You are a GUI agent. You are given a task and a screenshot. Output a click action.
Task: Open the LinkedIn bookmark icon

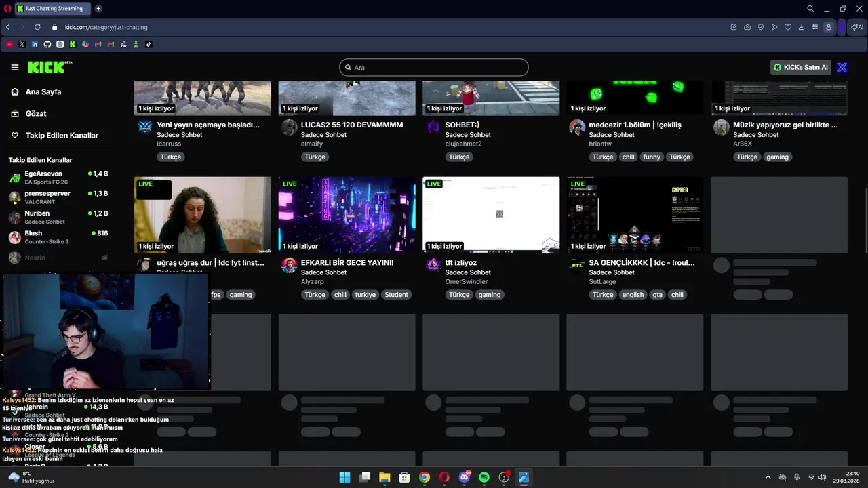[x=35, y=45]
